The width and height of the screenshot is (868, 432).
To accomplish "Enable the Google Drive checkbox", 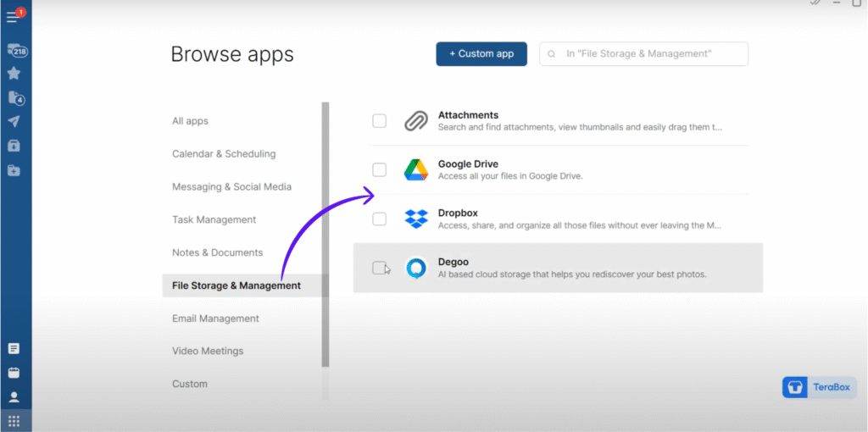I will click(x=379, y=169).
